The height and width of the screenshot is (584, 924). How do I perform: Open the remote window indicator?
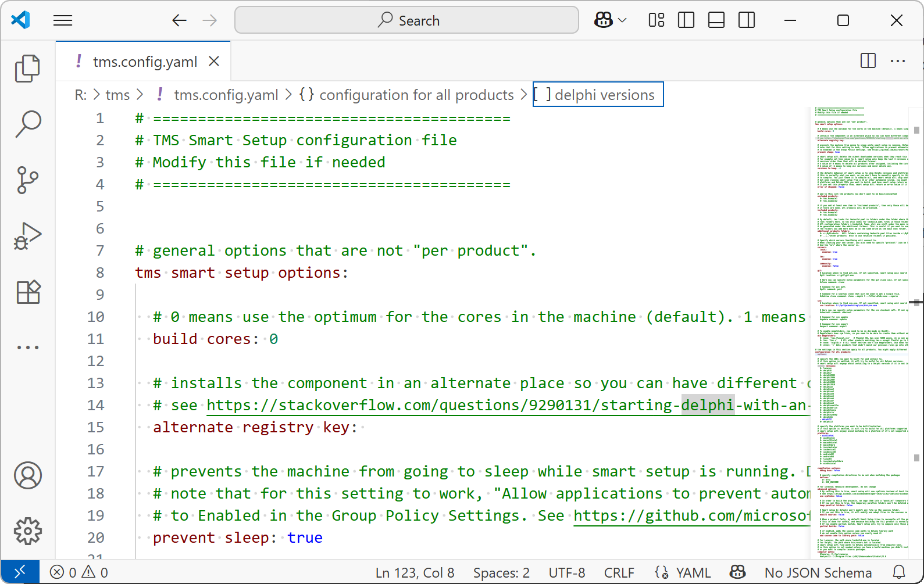tap(20, 572)
